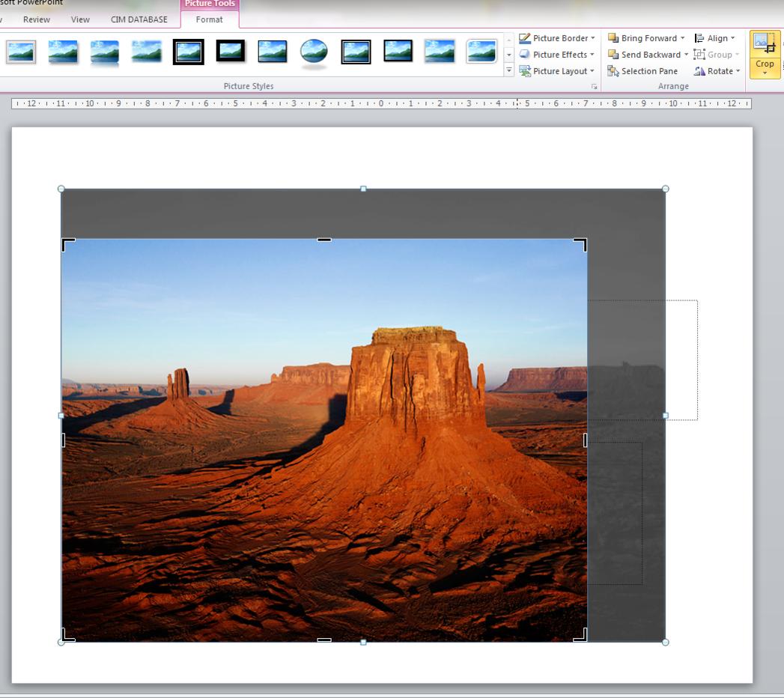Open the Rotate dropdown menu

point(717,71)
